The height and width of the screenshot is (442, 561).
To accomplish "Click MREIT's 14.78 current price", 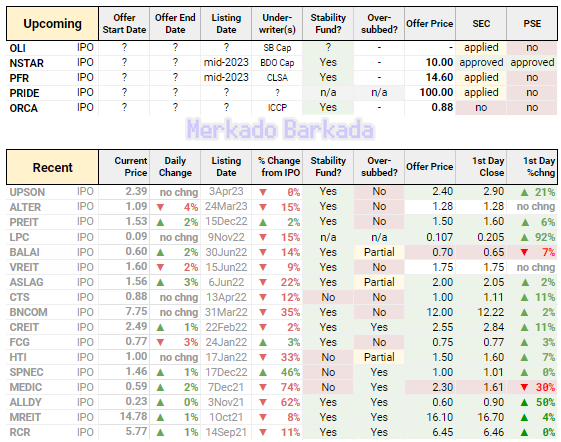I will [133, 417].
